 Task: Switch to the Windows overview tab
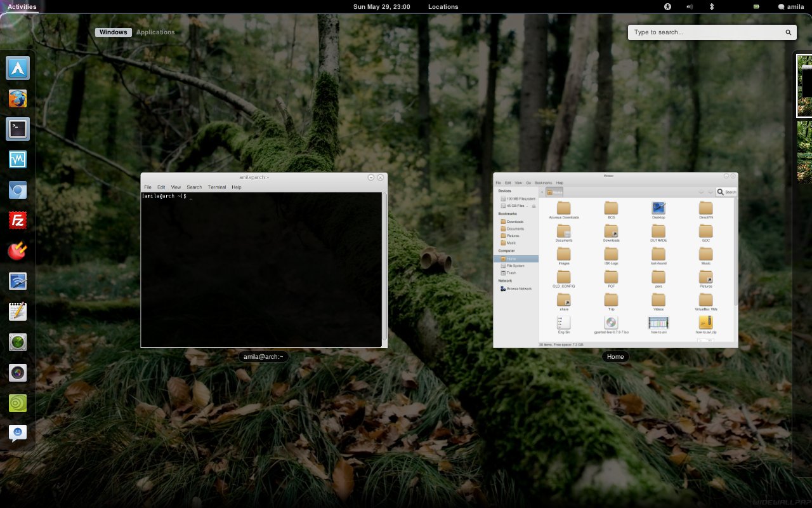click(x=114, y=32)
